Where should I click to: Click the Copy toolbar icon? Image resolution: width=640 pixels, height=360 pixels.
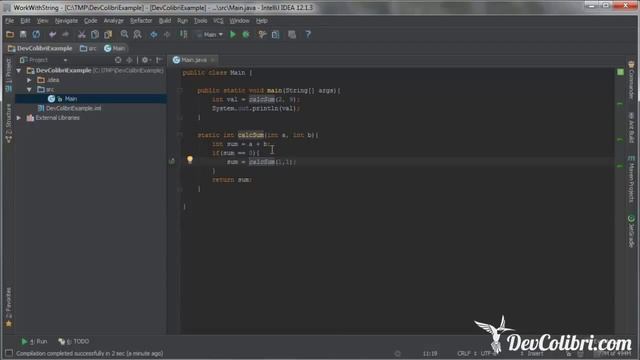(x=95, y=35)
